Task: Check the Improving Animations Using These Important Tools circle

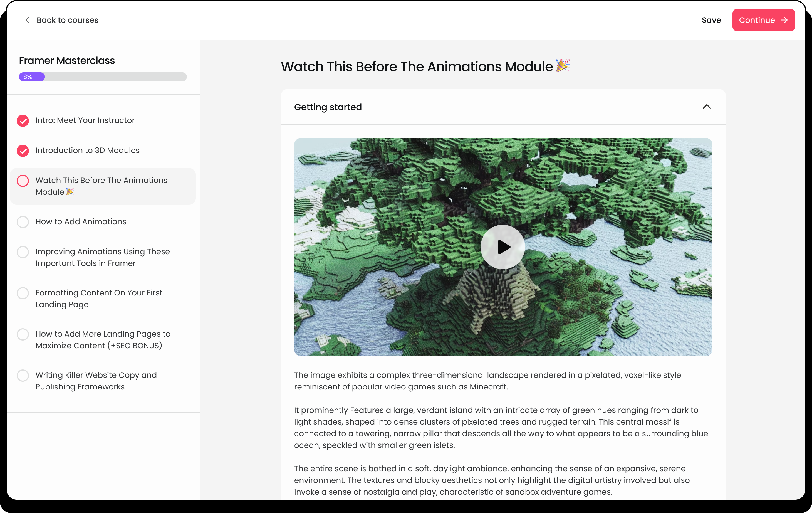Action: click(23, 252)
